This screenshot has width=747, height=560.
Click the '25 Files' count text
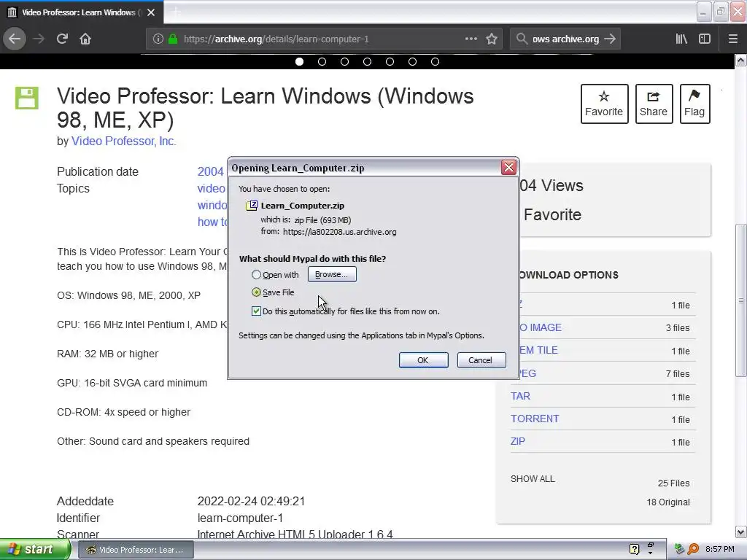point(673,483)
